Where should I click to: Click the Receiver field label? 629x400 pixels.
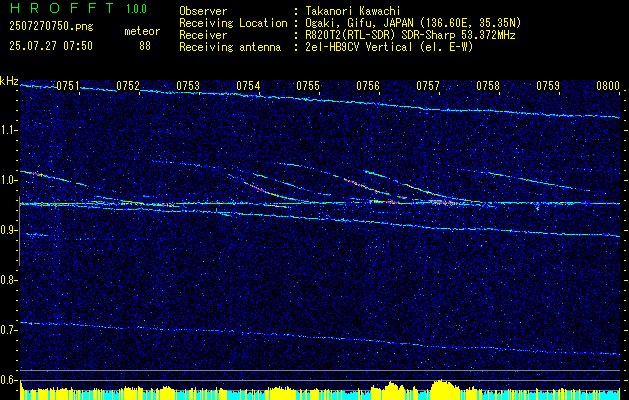coord(203,35)
